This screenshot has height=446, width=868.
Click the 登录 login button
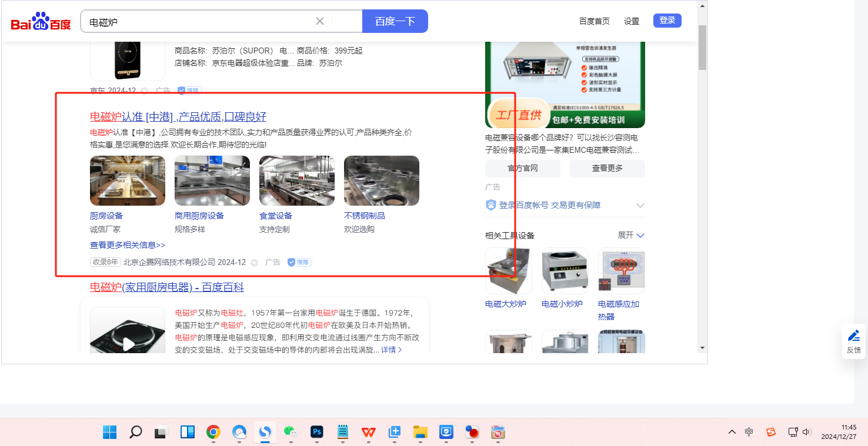click(667, 21)
